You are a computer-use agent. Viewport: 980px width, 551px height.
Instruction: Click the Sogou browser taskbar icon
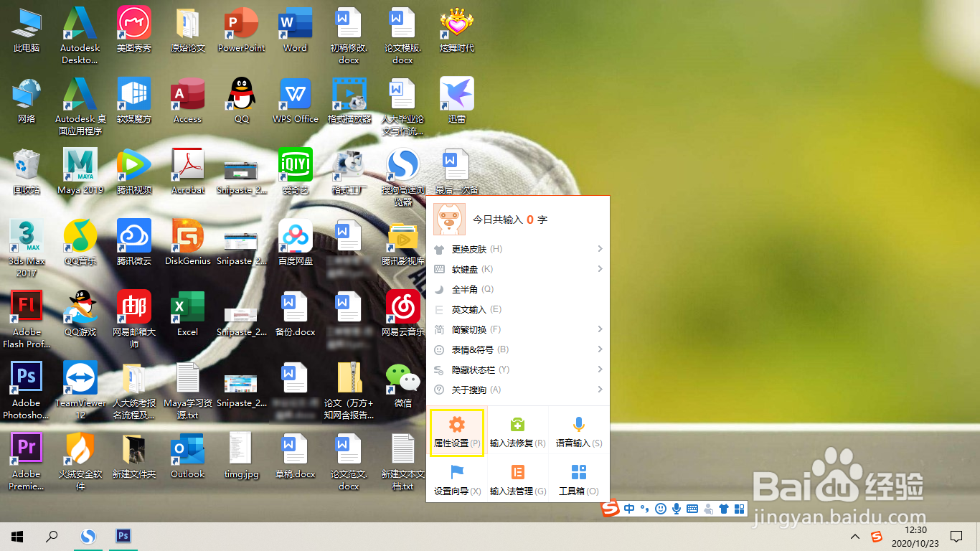tap(88, 536)
